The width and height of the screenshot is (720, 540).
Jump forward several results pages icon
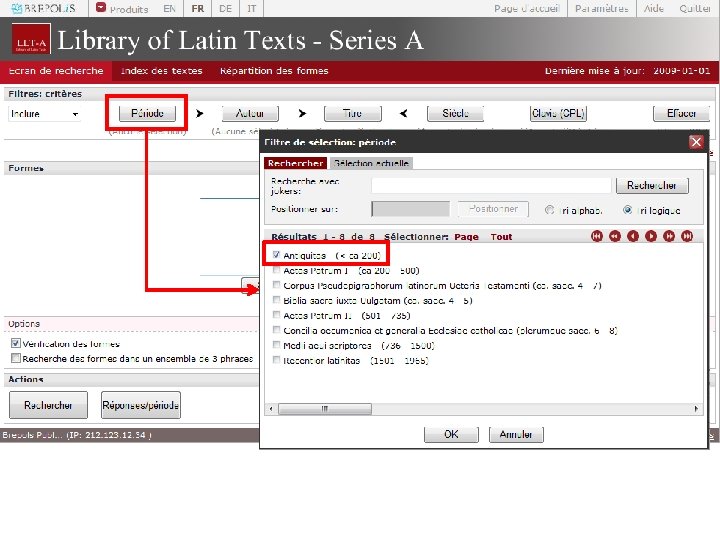pyautogui.click(x=669, y=236)
